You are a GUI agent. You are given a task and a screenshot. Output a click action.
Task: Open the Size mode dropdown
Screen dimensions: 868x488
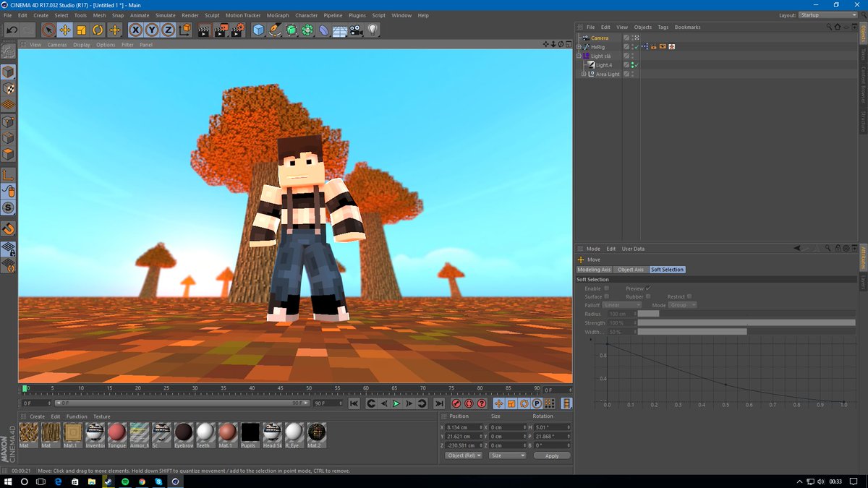tap(508, 455)
